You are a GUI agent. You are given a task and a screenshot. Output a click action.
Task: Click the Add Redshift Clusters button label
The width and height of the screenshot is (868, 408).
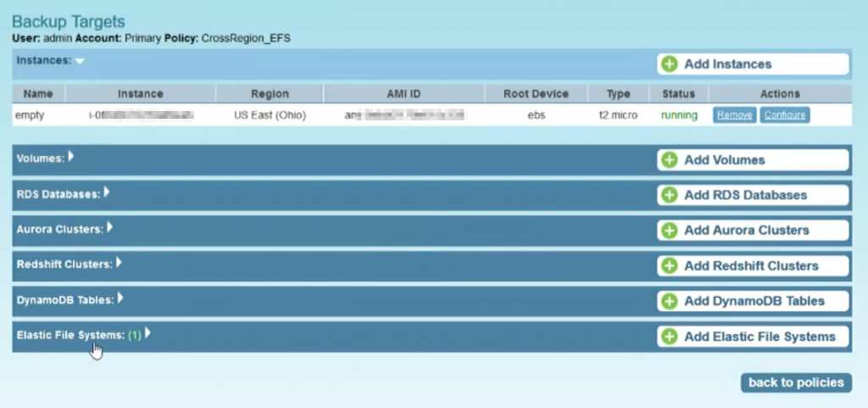pos(751,265)
